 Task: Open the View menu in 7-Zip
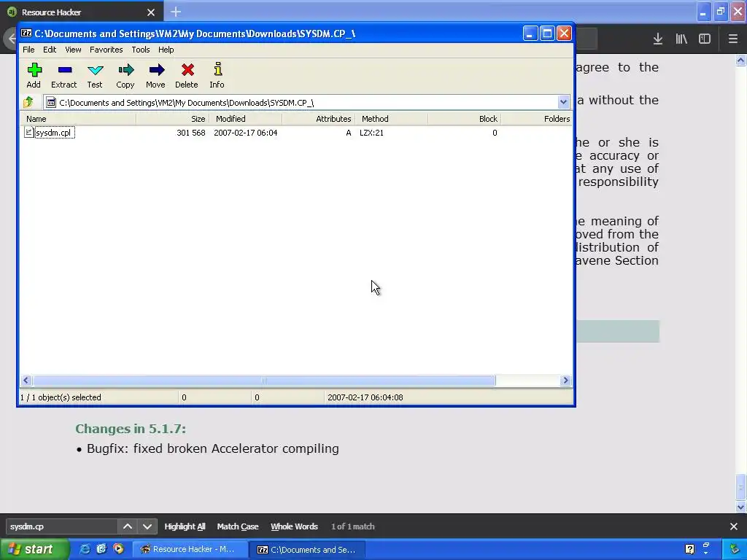pyautogui.click(x=73, y=50)
